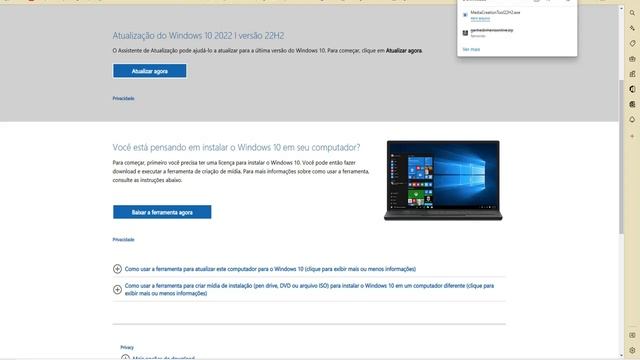Click the Windows 10 laptop image
The height and width of the screenshot is (360, 640).
(443, 180)
